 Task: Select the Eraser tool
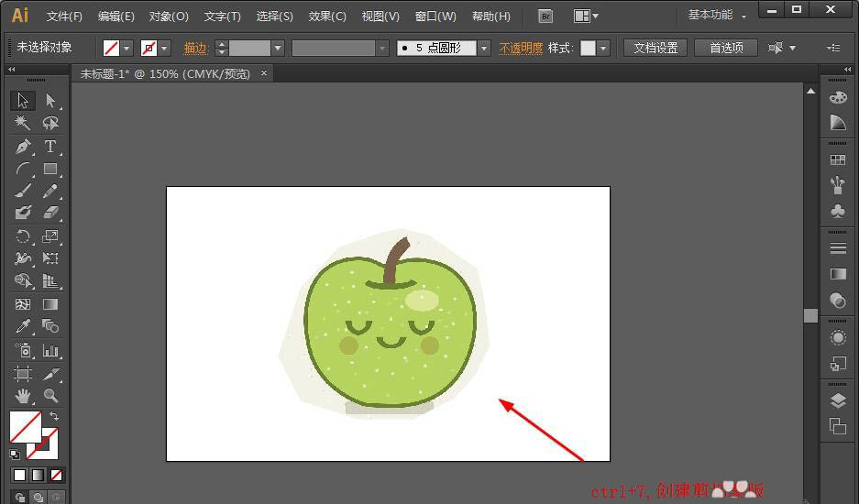(x=50, y=213)
